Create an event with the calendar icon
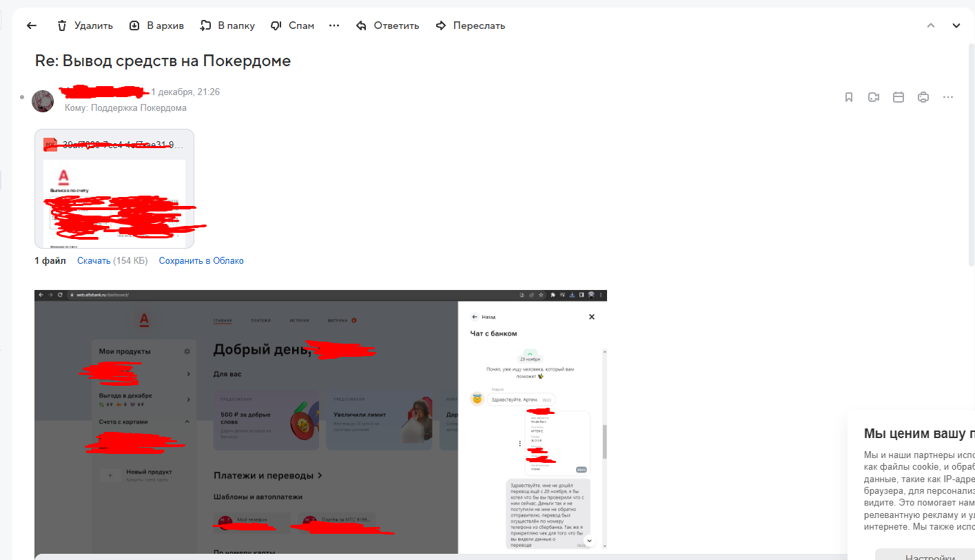The width and height of the screenshot is (975, 560). 899,97
